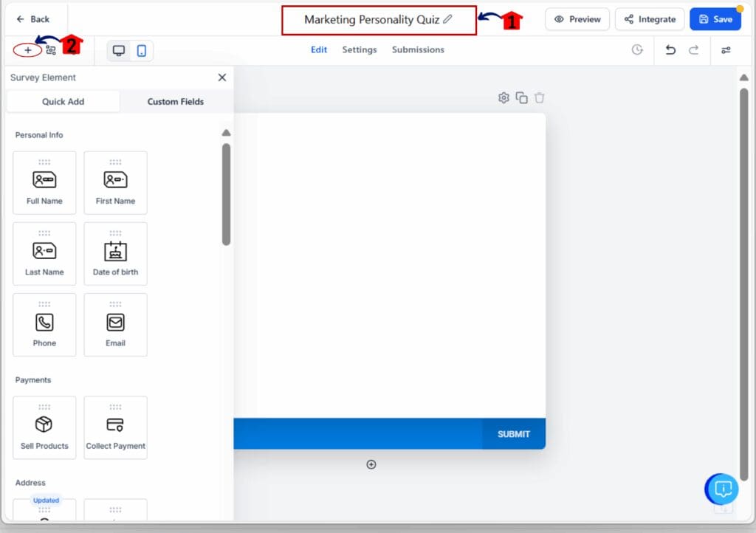Viewport: 756px width, 533px height.
Task: Open the Submissions tab
Action: pyautogui.click(x=418, y=49)
